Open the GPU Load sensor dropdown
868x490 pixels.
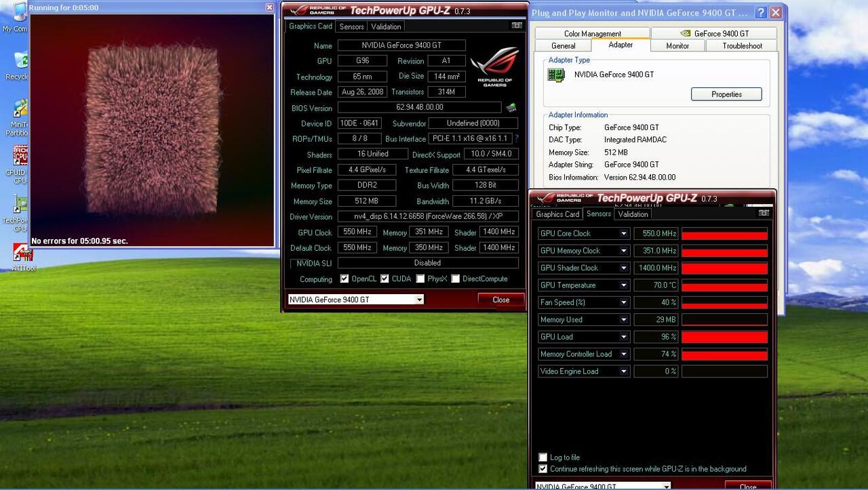tap(624, 337)
